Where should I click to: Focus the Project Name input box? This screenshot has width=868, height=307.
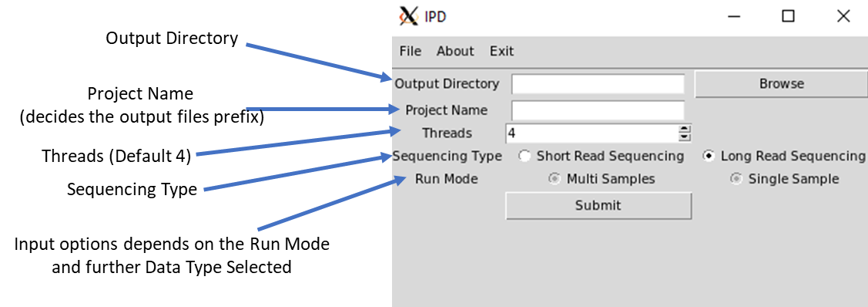click(x=598, y=110)
